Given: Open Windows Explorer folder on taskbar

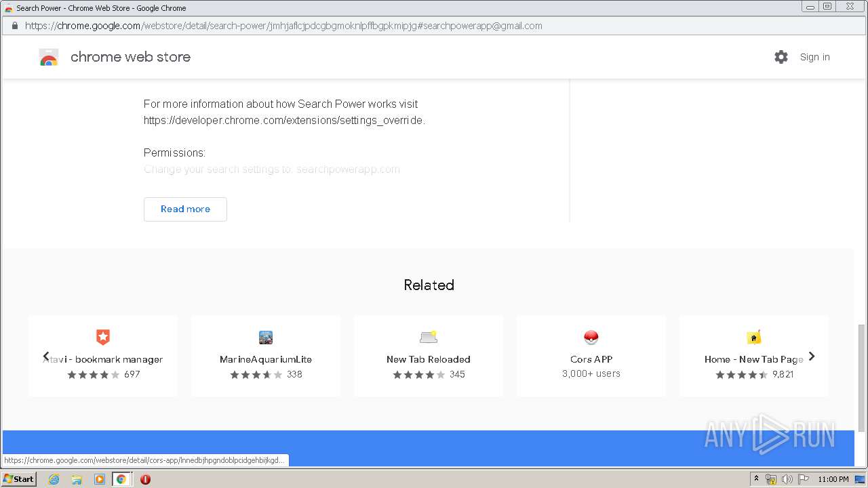Looking at the screenshot, I should [x=77, y=479].
